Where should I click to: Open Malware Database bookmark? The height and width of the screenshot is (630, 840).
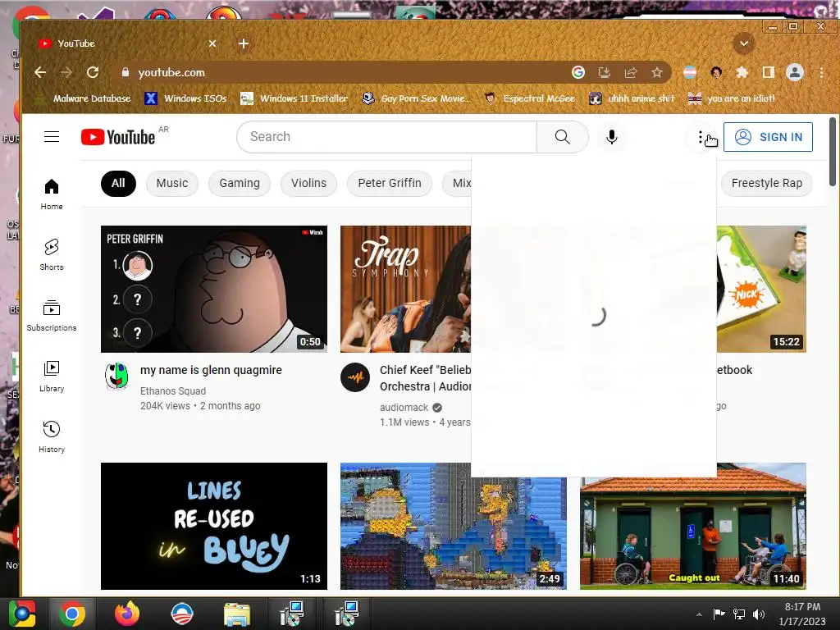[83, 98]
